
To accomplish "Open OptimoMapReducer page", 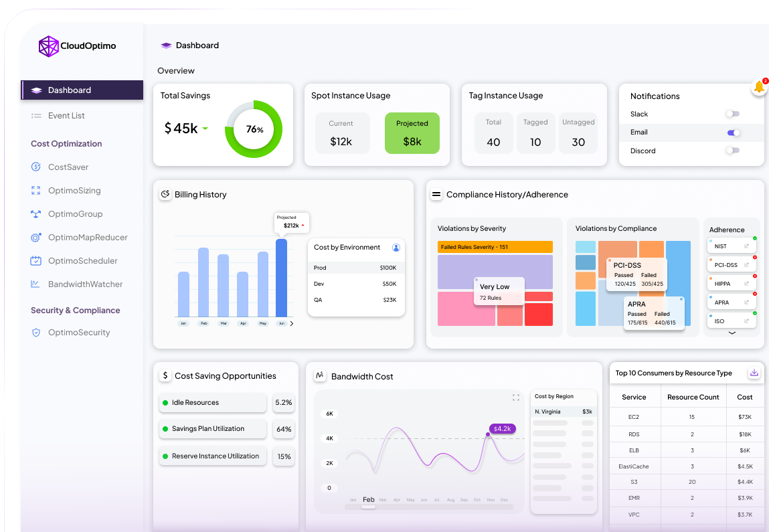I will click(87, 238).
